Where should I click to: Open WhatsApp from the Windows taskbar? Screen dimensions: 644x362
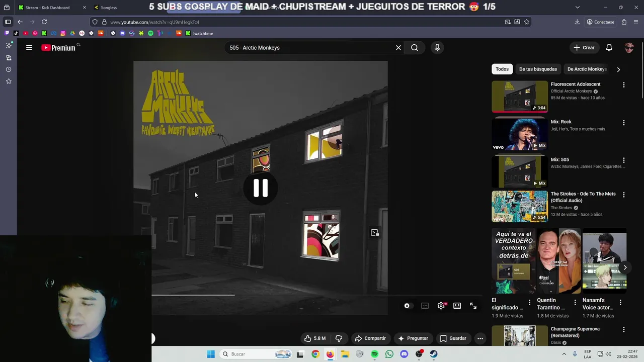tap(389, 354)
